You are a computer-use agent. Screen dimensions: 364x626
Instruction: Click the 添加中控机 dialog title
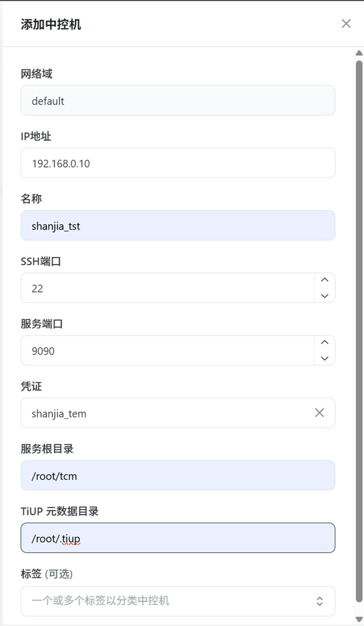(51, 24)
